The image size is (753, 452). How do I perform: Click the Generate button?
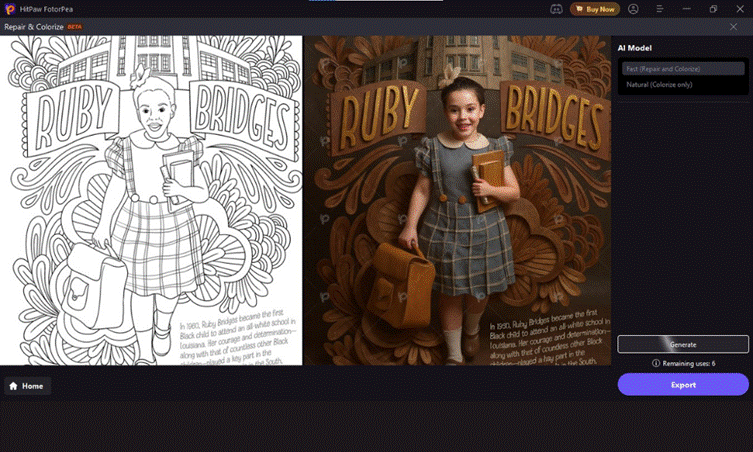(683, 344)
